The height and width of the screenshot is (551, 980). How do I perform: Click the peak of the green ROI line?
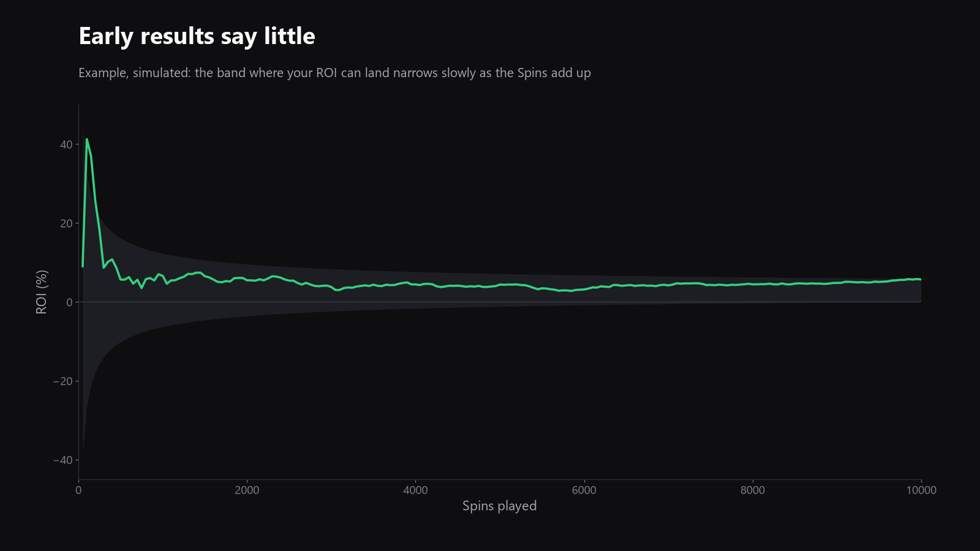(86, 139)
